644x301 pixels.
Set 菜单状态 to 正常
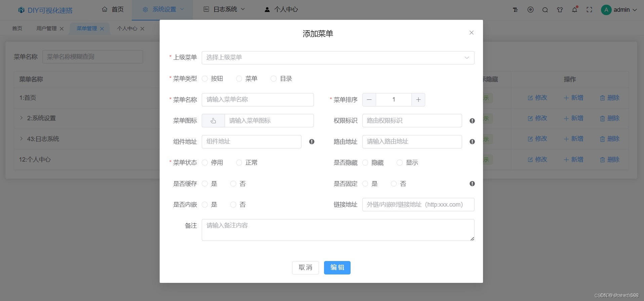tap(239, 163)
